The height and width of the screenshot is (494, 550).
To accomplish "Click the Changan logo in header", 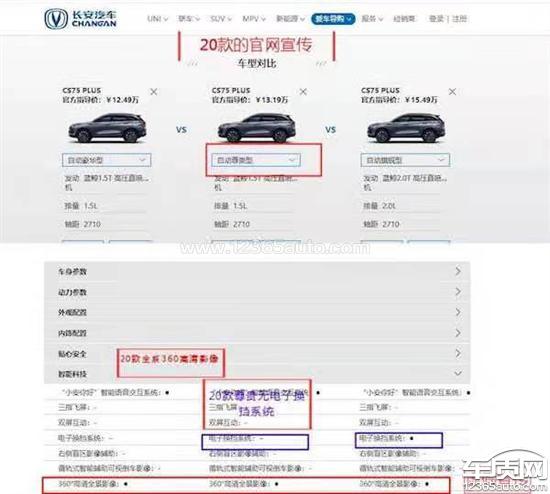I will [x=80, y=19].
